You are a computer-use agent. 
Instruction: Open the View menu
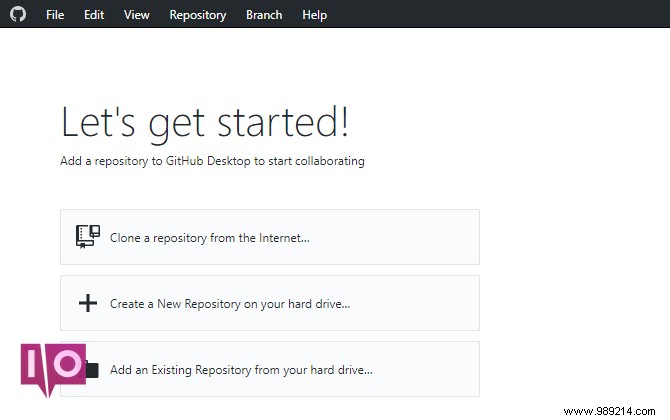coord(137,15)
